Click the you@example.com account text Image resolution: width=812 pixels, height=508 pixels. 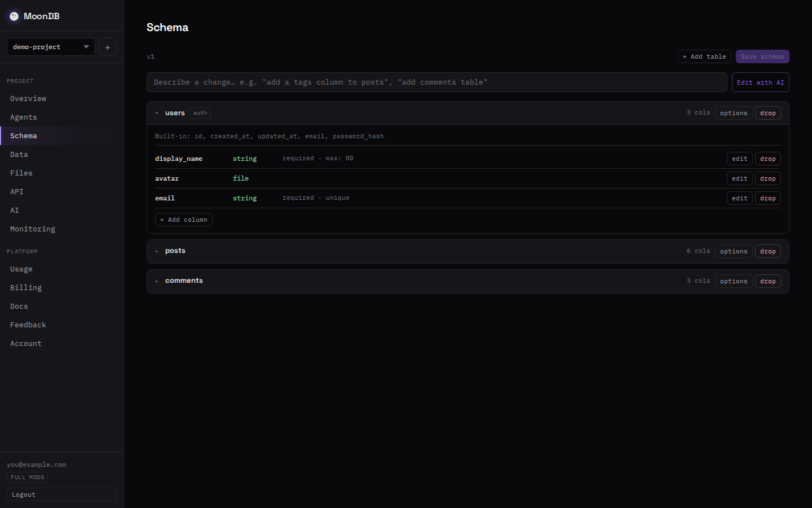pos(37,465)
